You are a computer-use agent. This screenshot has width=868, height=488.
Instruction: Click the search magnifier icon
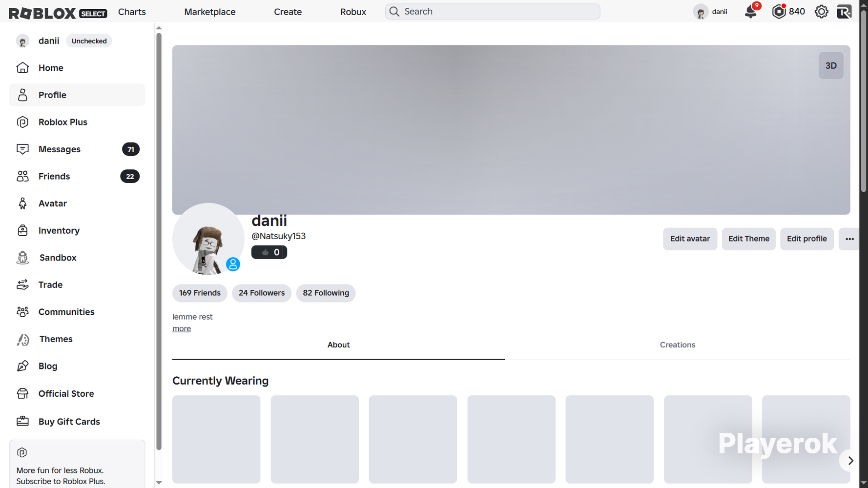394,12
